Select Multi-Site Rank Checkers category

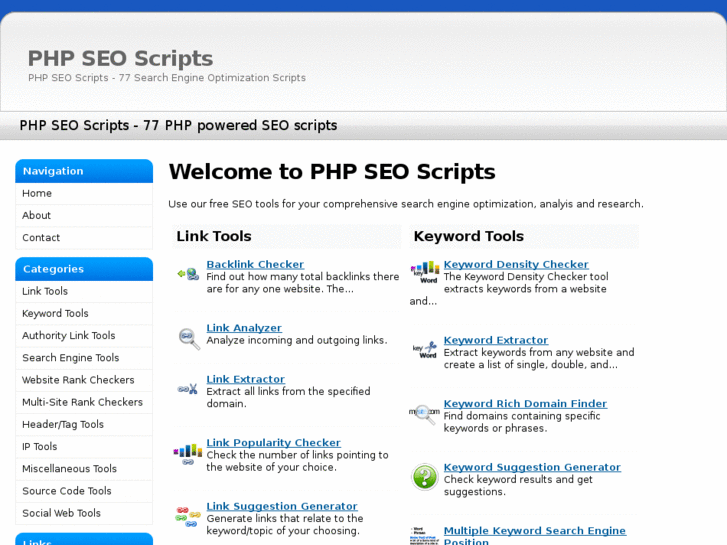(84, 403)
